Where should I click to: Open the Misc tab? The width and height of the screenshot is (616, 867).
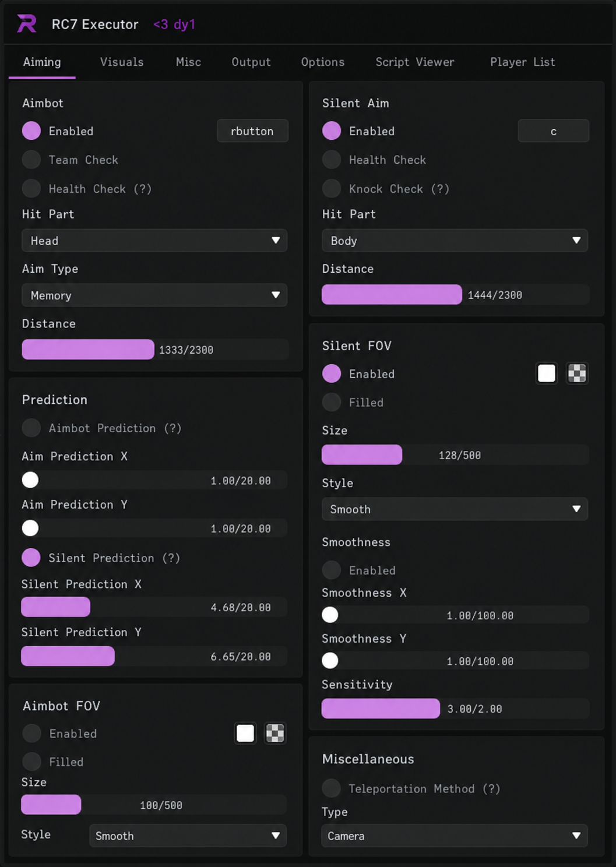click(x=188, y=62)
